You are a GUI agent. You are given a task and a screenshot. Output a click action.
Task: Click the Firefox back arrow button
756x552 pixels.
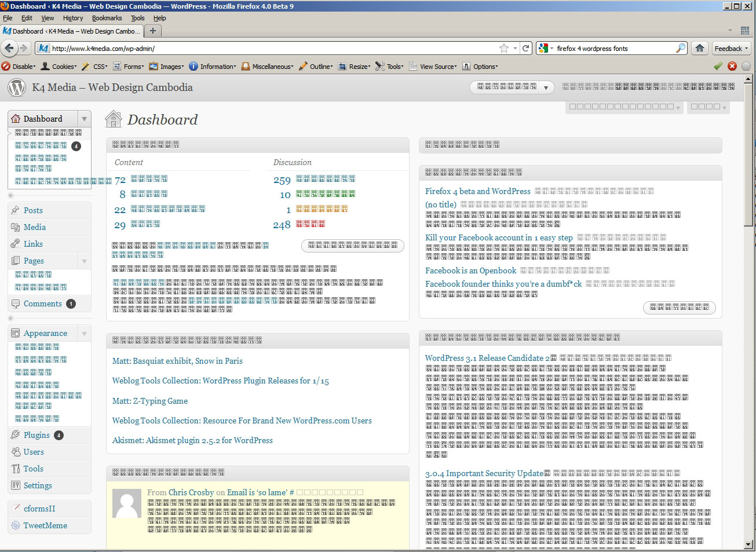click(x=9, y=48)
